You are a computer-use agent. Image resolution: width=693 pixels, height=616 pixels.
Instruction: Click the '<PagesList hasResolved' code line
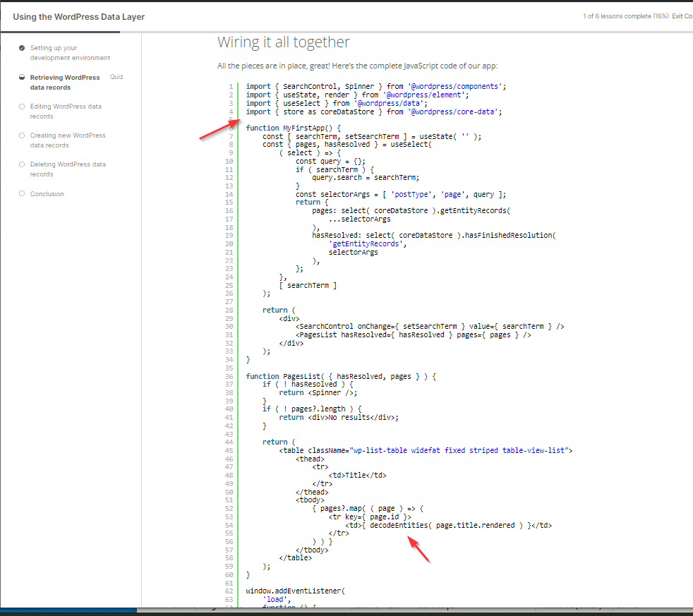pyautogui.click(x=414, y=335)
